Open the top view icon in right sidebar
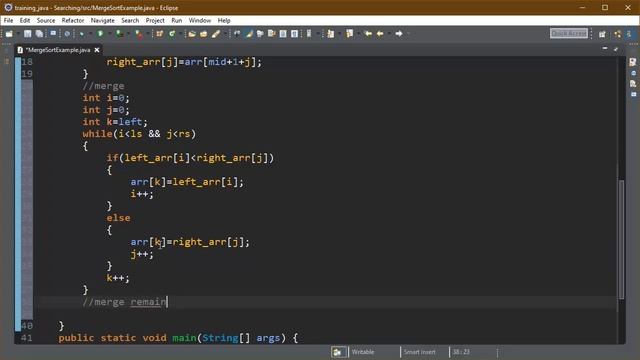This screenshot has width=640, height=360. click(x=633, y=62)
